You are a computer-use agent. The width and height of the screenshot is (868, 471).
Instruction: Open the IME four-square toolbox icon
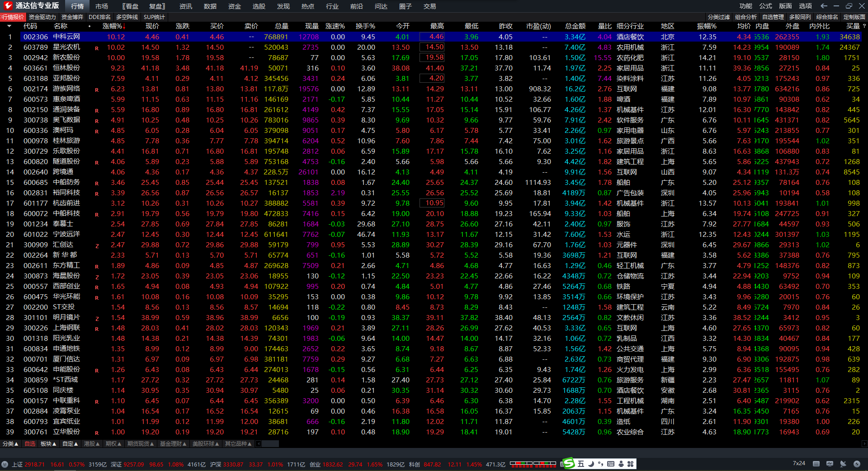pyautogui.click(x=631, y=464)
